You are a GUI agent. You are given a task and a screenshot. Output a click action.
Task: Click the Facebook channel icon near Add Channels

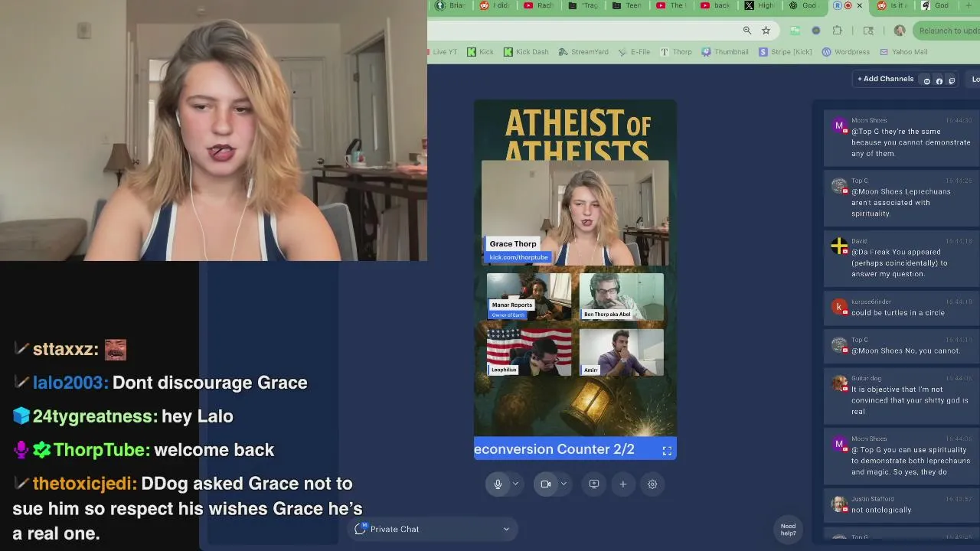click(939, 80)
